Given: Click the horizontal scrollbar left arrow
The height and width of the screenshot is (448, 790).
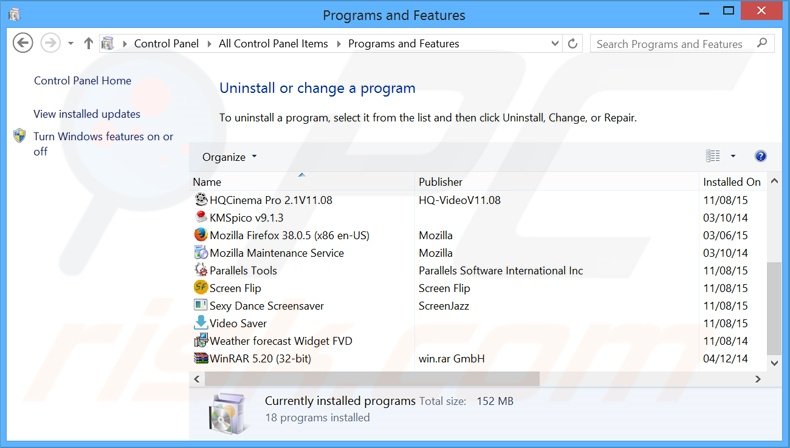Looking at the screenshot, I should tap(197, 379).
